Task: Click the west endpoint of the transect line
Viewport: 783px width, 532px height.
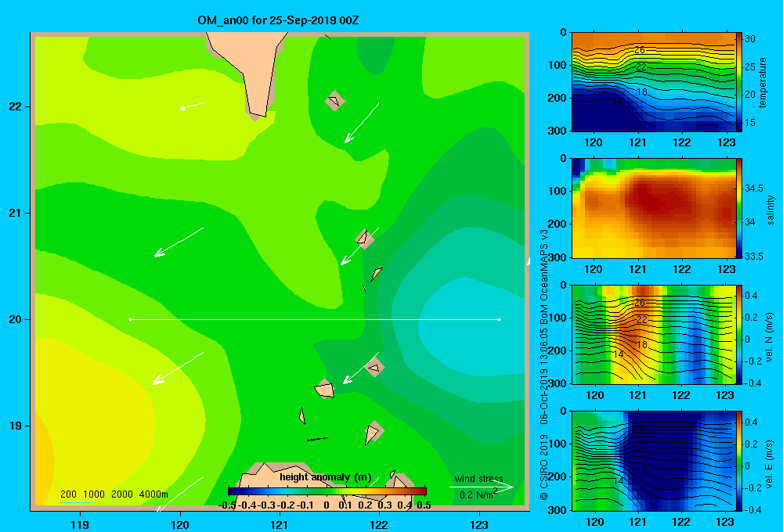Action: coord(130,319)
